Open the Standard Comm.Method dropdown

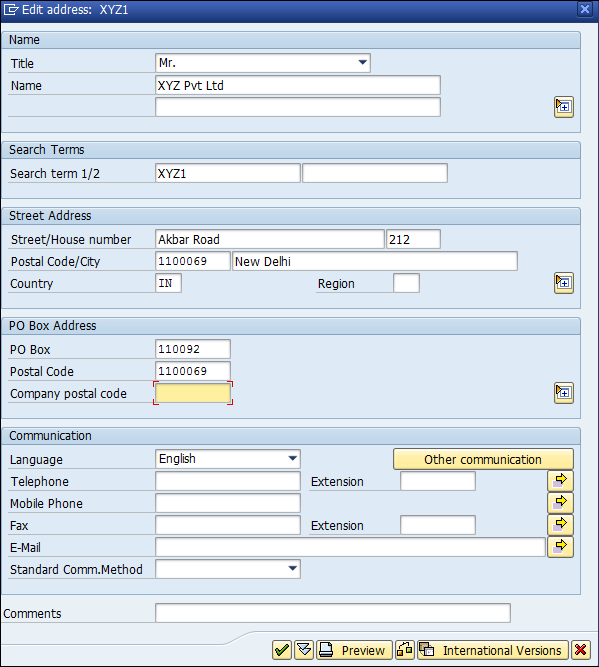293,569
